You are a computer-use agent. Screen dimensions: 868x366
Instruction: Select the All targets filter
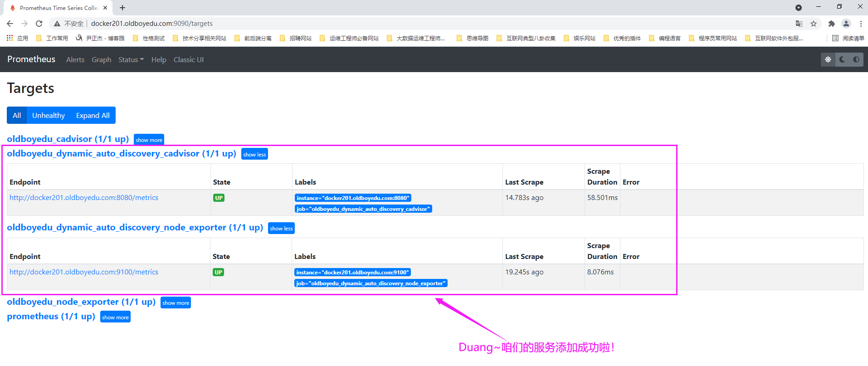[17, 115]
